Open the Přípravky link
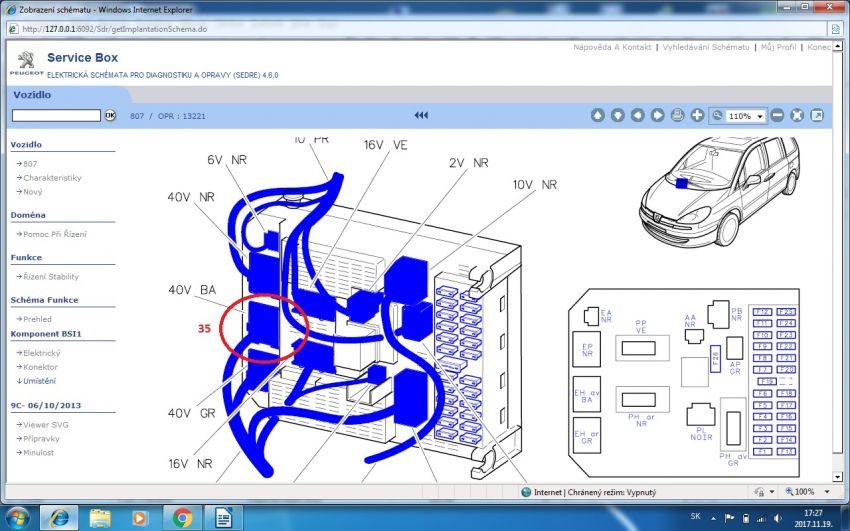Viewport: 850px width, 531px height. (41, 439)
